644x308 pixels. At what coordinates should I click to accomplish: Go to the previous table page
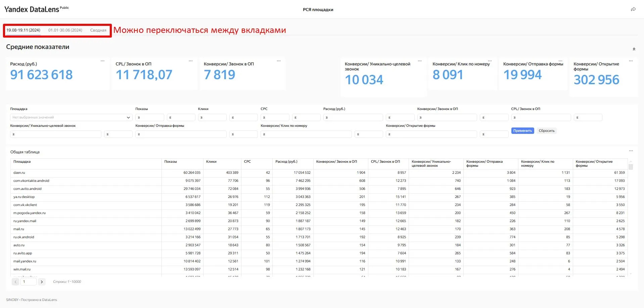[x=15, y=282]
